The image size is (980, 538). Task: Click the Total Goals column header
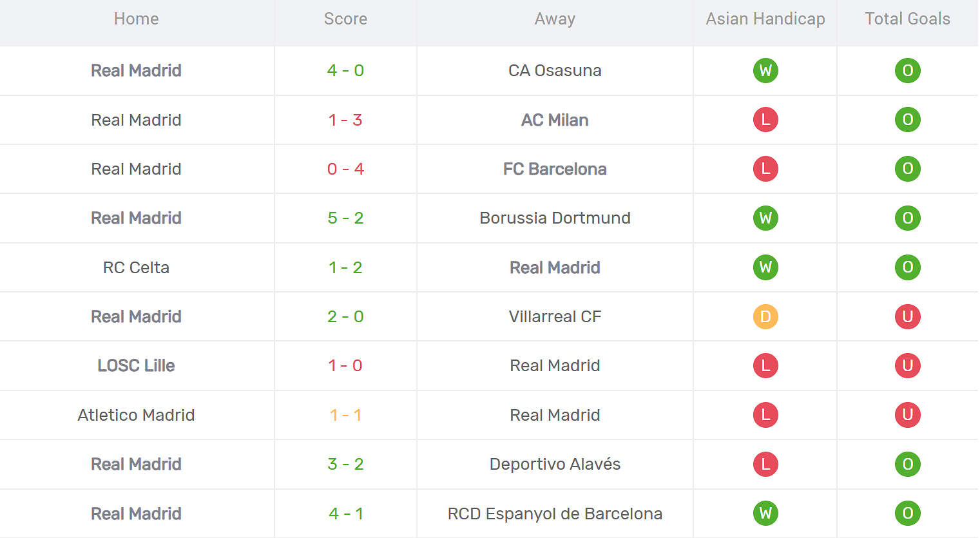907,19
